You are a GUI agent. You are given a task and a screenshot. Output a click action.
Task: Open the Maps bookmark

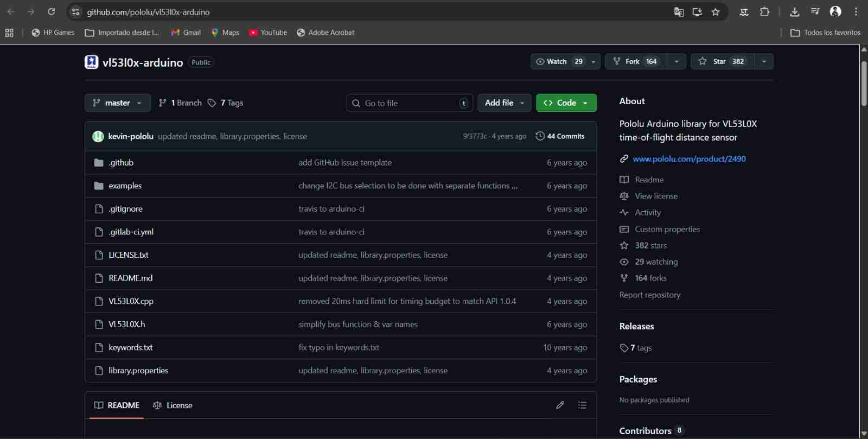(225, 33)
